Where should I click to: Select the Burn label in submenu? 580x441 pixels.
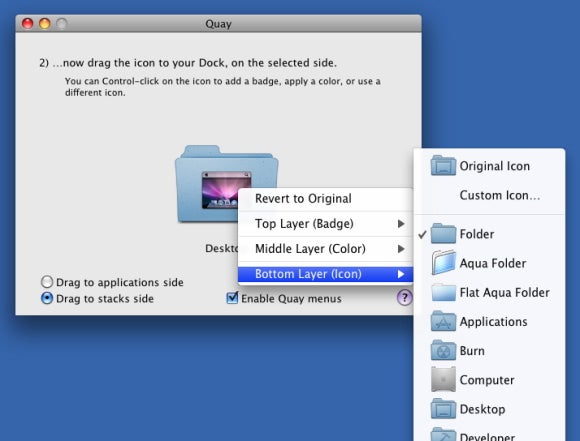pyautogui.click(x=472, y=351)
